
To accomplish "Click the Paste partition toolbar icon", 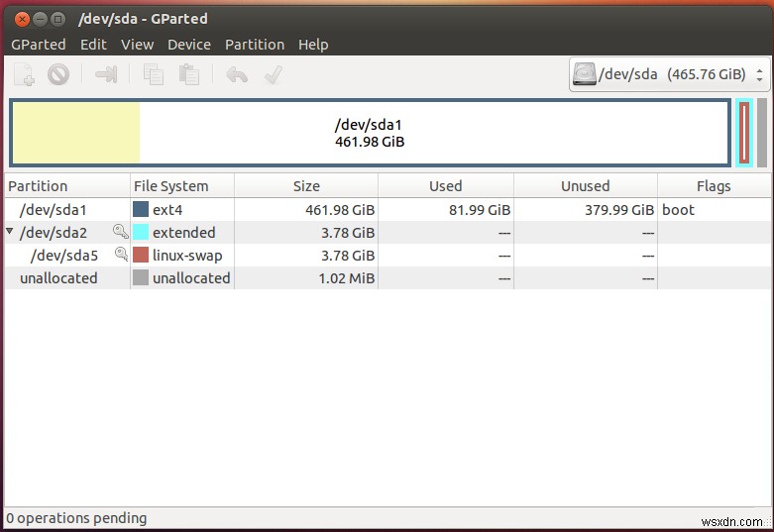I will (189, 74).
